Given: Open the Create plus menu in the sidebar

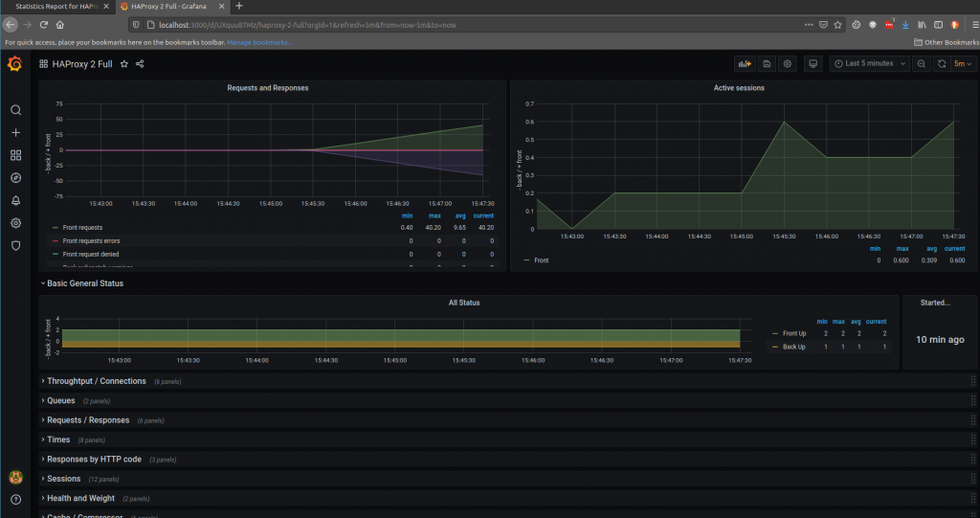Looking at the screenshot, I should coord(15,133).
